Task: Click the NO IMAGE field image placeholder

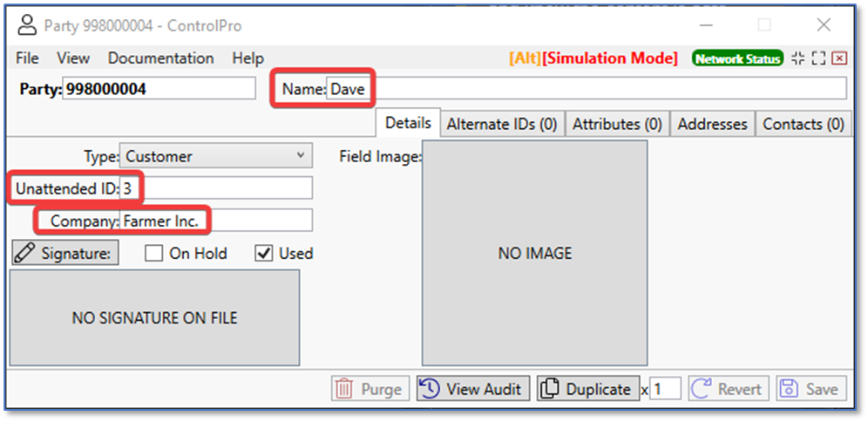Action: pos(534,253)
